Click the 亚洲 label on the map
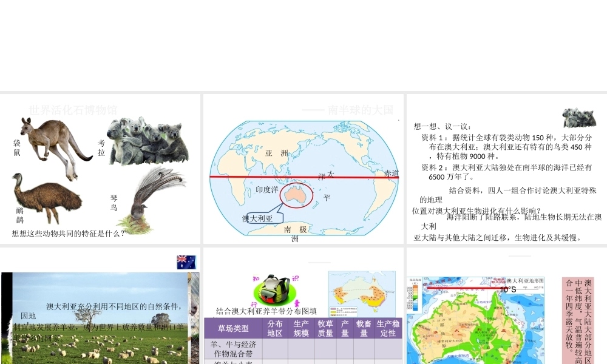 [x=277, y=153]
